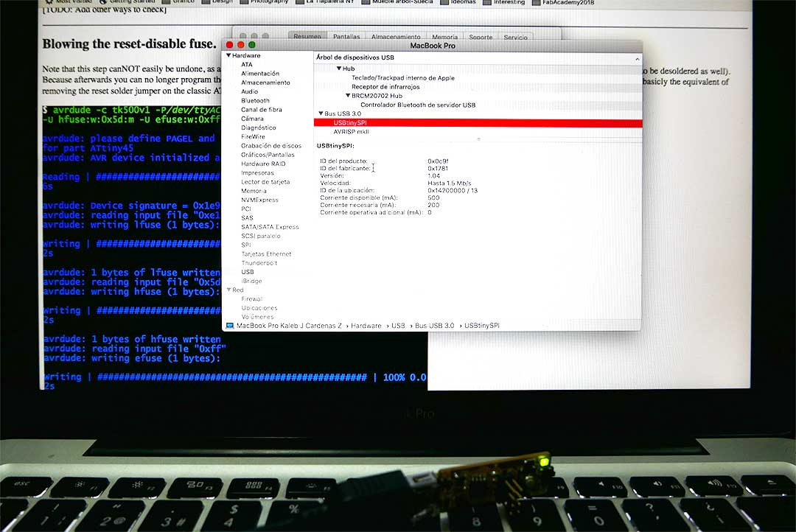The image size is (796, 532).
Task: Select Receptor de infrarrojos device
Action: click(x=385, y=87)
